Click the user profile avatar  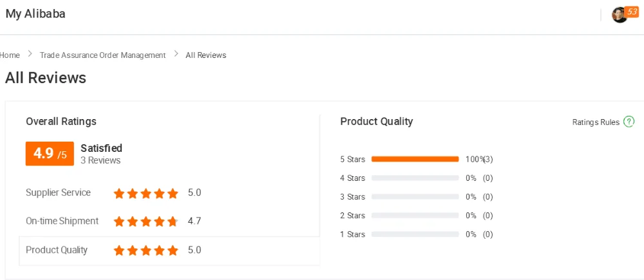pos(619,15)
